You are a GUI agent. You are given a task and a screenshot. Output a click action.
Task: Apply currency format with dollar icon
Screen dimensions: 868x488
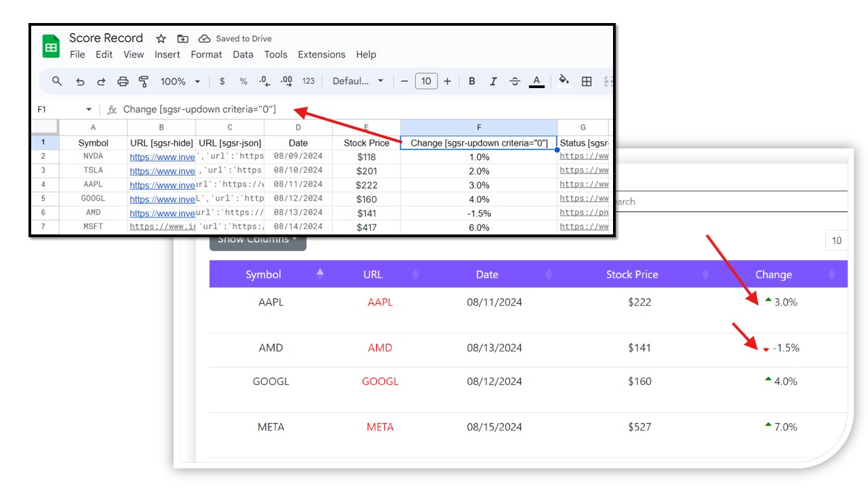222,81
